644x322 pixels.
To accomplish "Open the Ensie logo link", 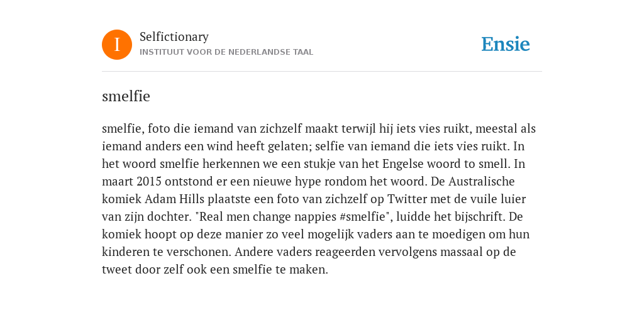I will [x=505, y=44].
